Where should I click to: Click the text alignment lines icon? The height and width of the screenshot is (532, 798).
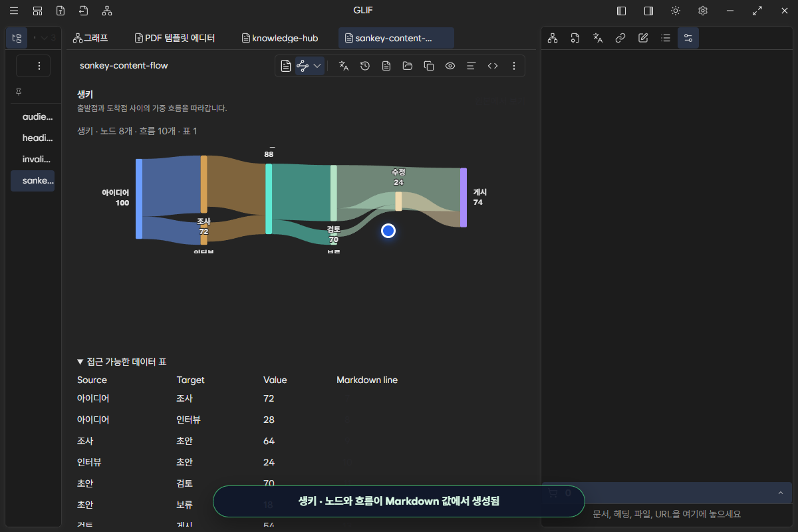click(x=471, y=66)
